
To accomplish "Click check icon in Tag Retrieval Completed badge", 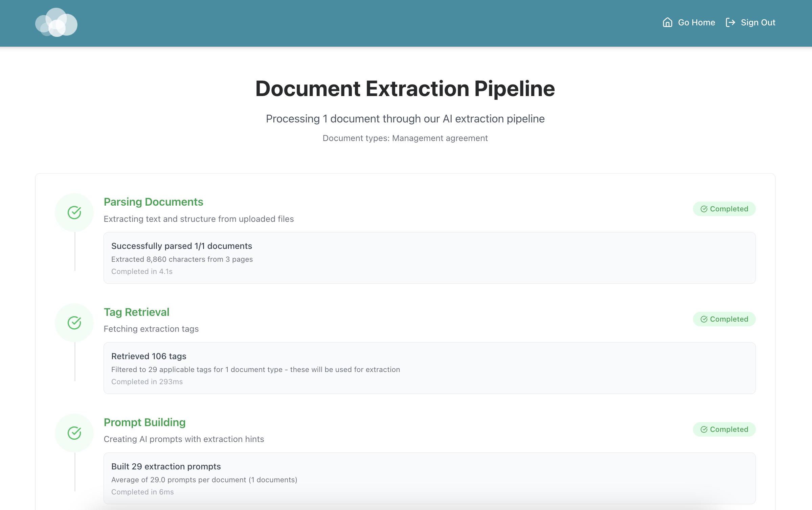I will pos(704,319).
